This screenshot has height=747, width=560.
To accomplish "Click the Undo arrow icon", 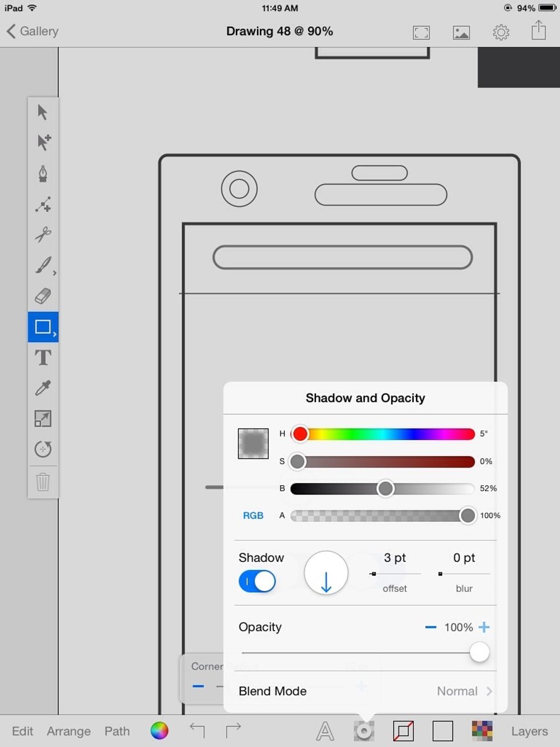I will pos(197,730).
